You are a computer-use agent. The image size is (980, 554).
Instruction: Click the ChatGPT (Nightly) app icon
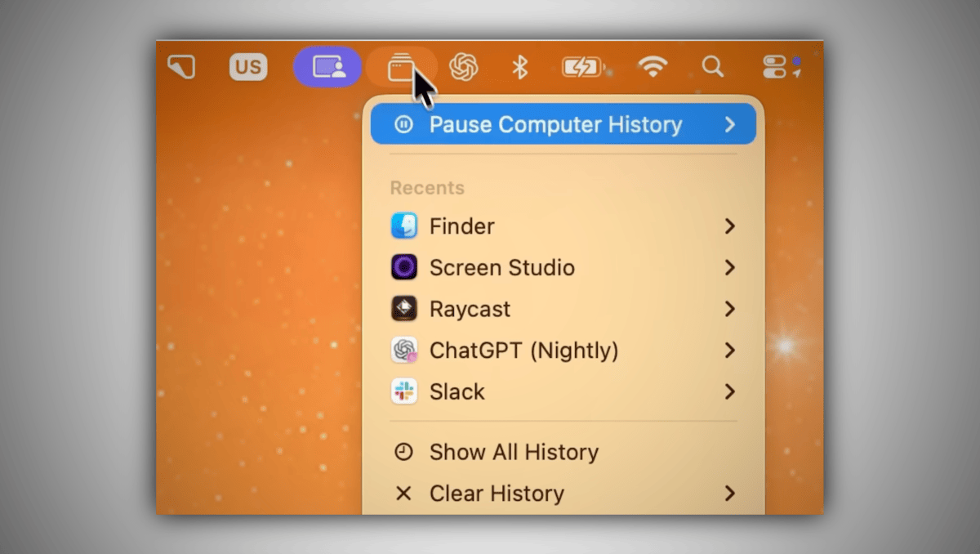[404, 351]
